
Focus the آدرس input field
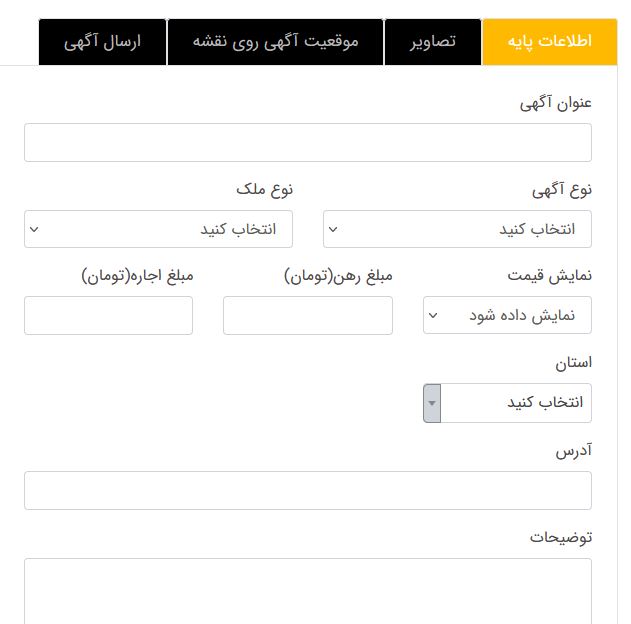pyautogui.click(x=308, y=490)
